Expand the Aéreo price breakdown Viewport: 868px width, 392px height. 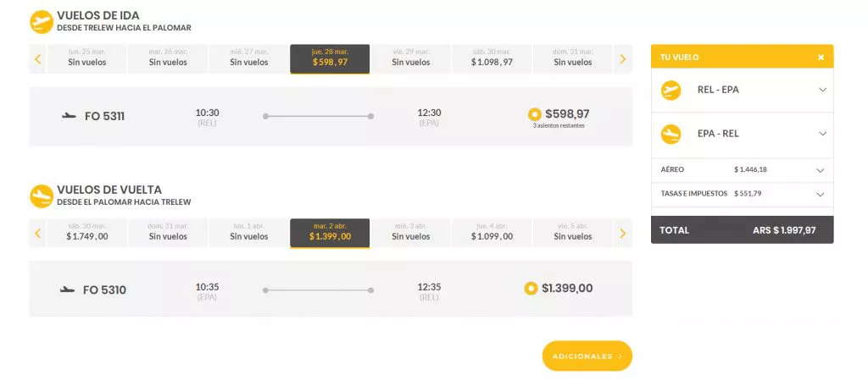pos(821,170)
